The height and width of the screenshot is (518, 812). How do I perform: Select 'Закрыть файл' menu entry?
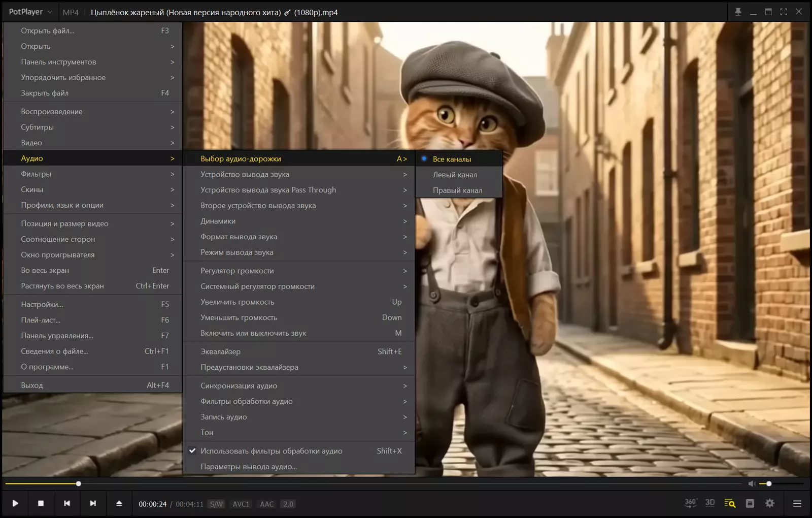tap(93, 93)
